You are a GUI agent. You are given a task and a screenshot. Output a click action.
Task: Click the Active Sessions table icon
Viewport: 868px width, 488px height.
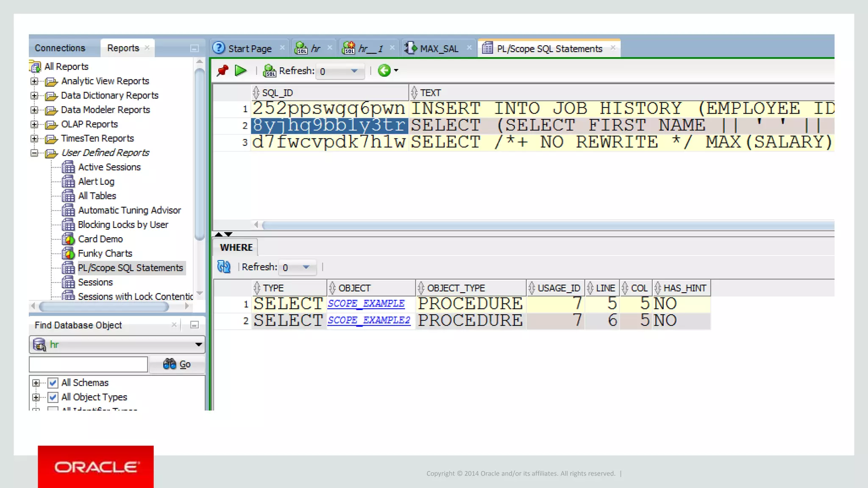pyautogui.click(x=68, y=167)
